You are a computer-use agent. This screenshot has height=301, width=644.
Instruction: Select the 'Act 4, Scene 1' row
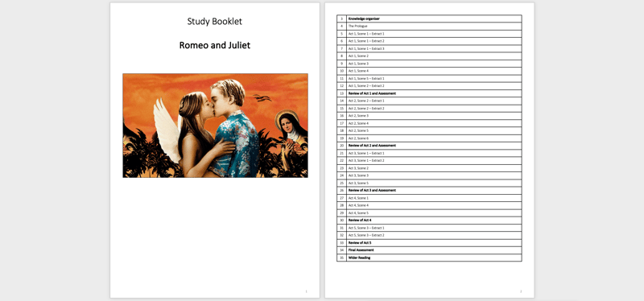[x=429, y=198]
